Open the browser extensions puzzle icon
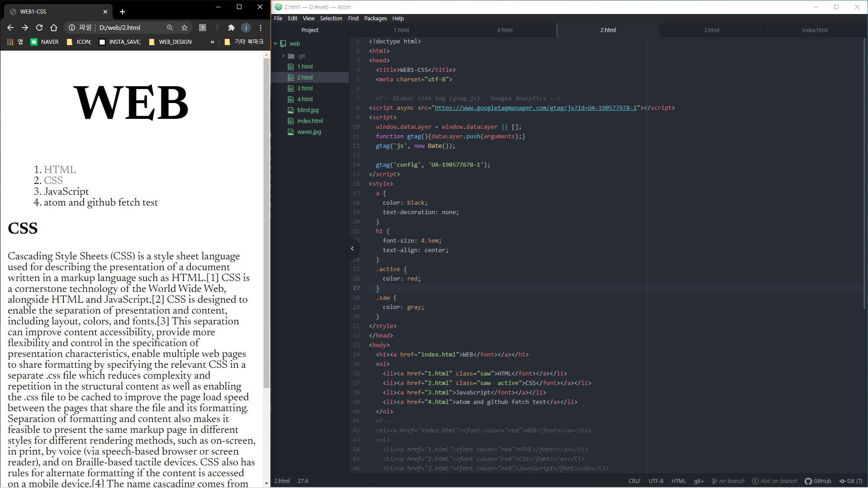 231,28
